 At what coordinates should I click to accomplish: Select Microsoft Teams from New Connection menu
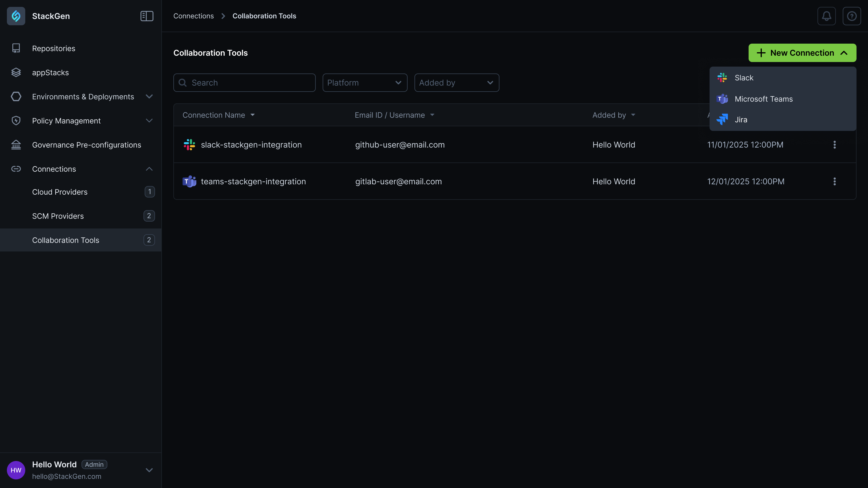click(x=783, y=99)
